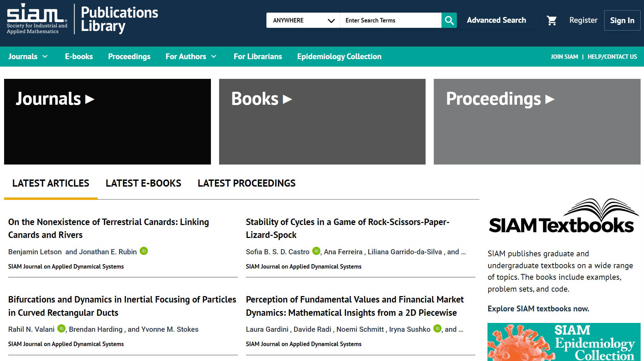Click ORCID icon next to Iryna Sushko
This screenshot has width=644, height=361.
pos(437,329)
